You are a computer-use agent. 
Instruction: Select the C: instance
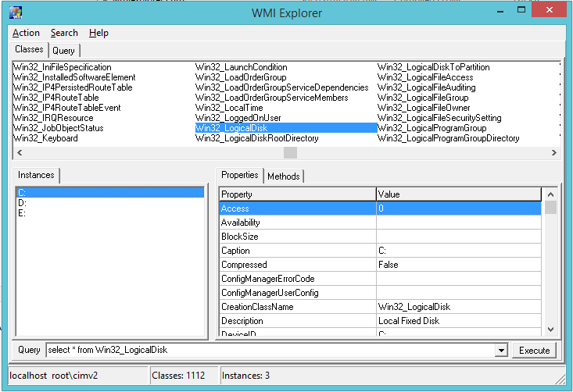(110, 193)
